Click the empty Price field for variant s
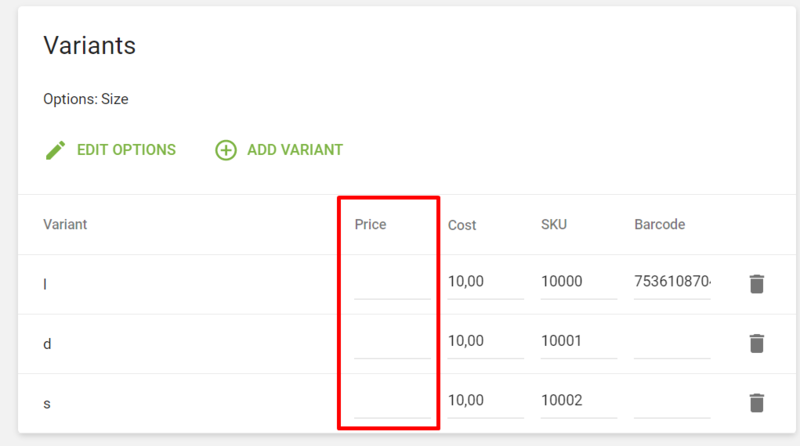800x446 pixels. point(392,403)
